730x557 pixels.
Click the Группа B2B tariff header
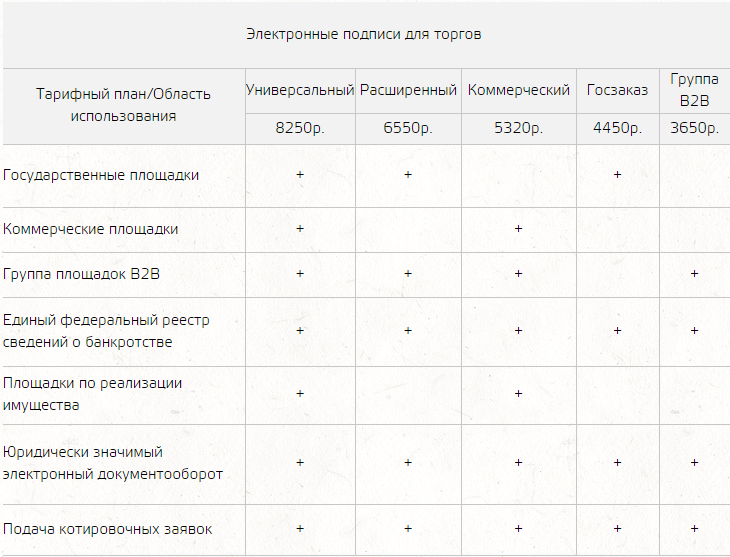point(694,90)
